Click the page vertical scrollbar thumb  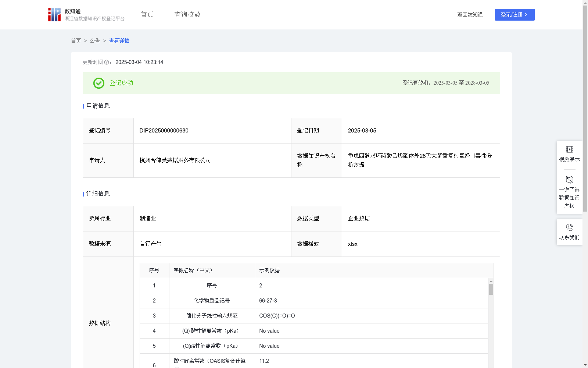click(x=585, y=109)
